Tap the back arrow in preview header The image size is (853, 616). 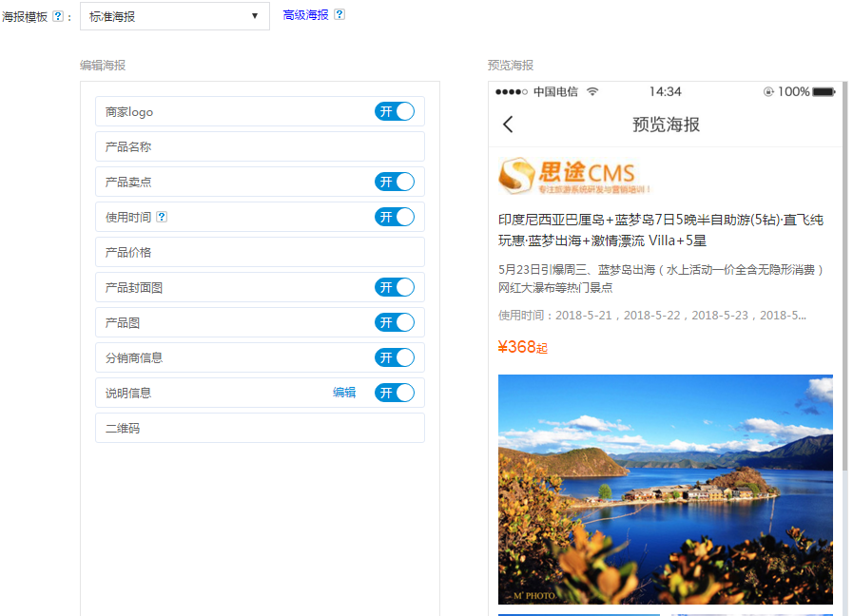[x=508, y=125]
